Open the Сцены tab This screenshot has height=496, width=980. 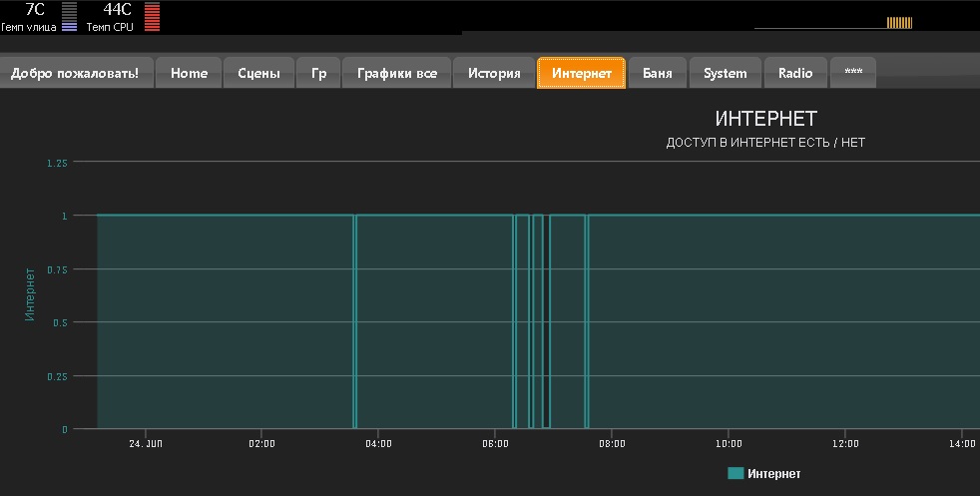tap(258, 73)
